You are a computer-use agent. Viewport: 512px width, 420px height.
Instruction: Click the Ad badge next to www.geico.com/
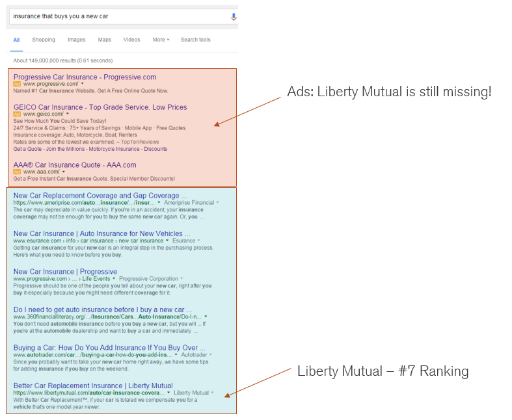(x=17, y=114)
